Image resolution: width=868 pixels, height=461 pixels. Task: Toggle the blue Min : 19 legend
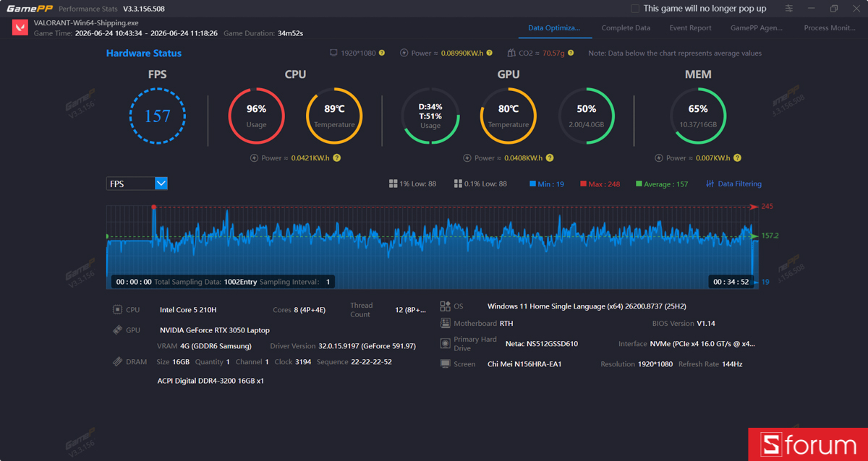[547, 184]
